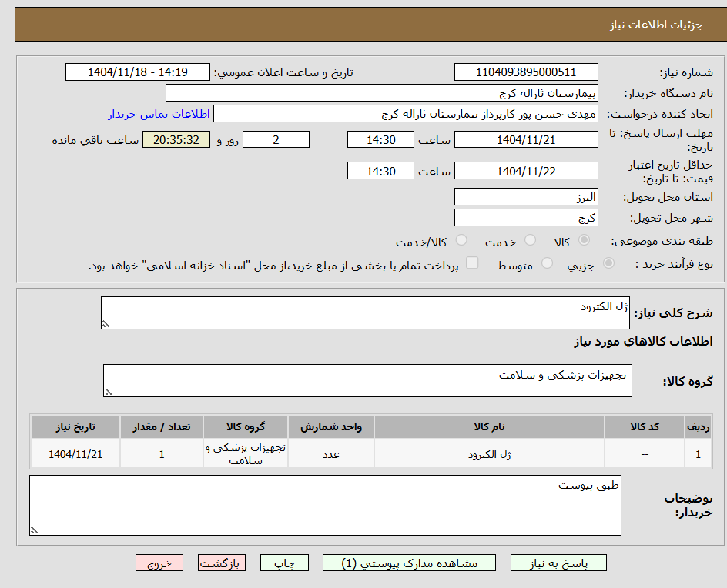Click resize handle of شرح کلی نیاز textarea
This screenshot has height=588, width=727.
106,324
